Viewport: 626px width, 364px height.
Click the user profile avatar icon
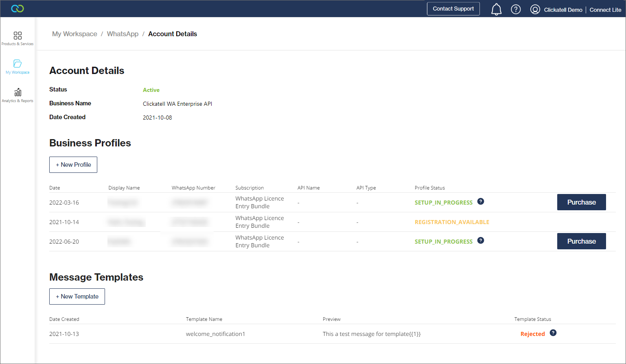(535, 9)
